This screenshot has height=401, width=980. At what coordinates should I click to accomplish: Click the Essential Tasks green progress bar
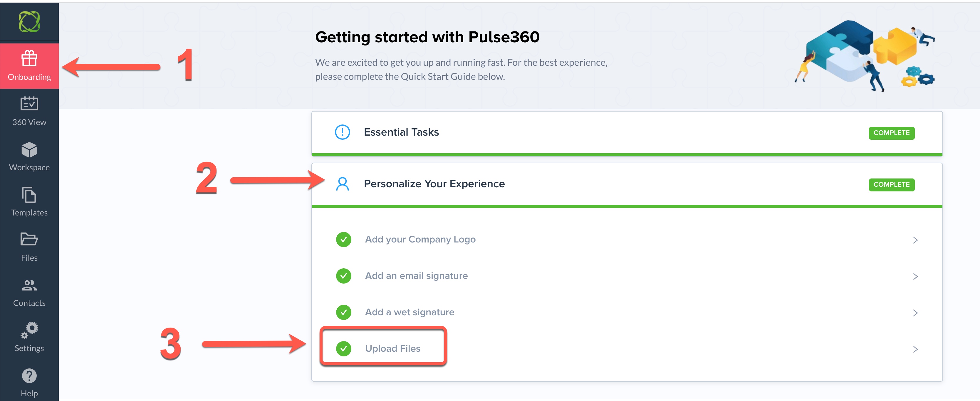627,155
